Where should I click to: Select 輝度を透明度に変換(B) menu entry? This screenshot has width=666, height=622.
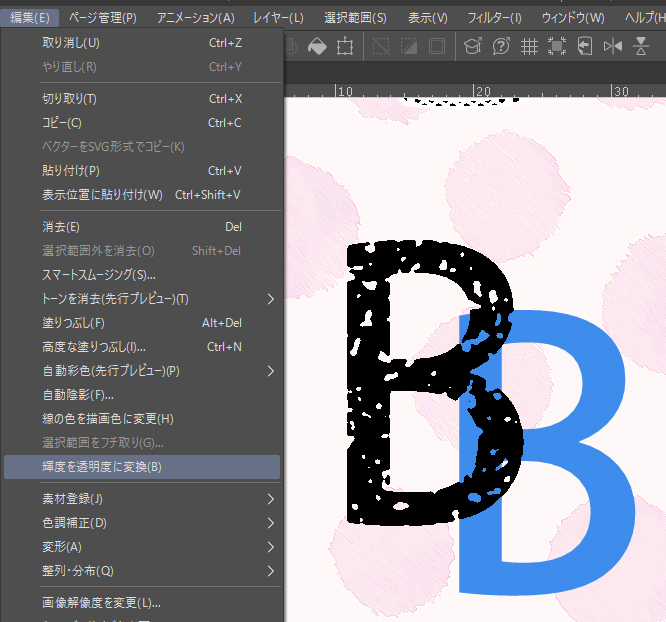click(x=142, y=467)
